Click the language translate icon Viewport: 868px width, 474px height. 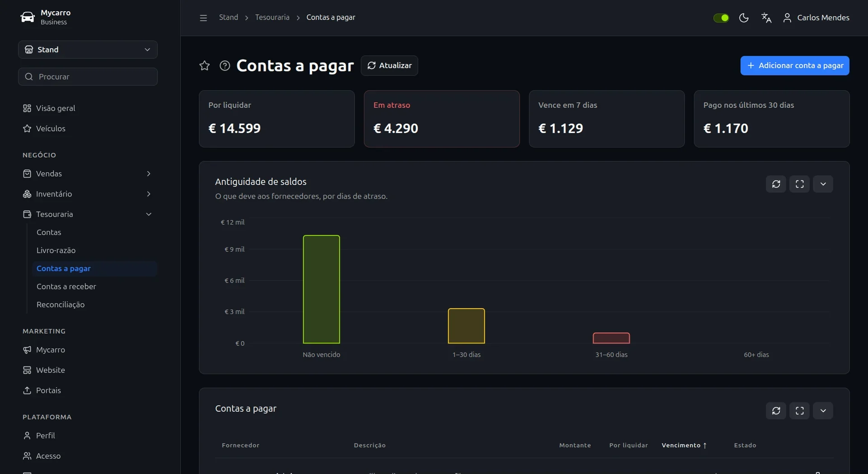(766, 18)
